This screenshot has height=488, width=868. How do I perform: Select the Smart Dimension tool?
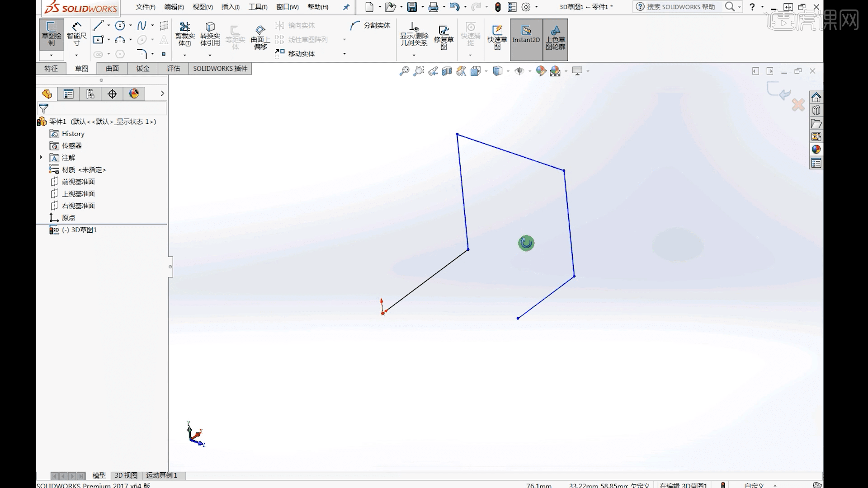coord(76,32)
